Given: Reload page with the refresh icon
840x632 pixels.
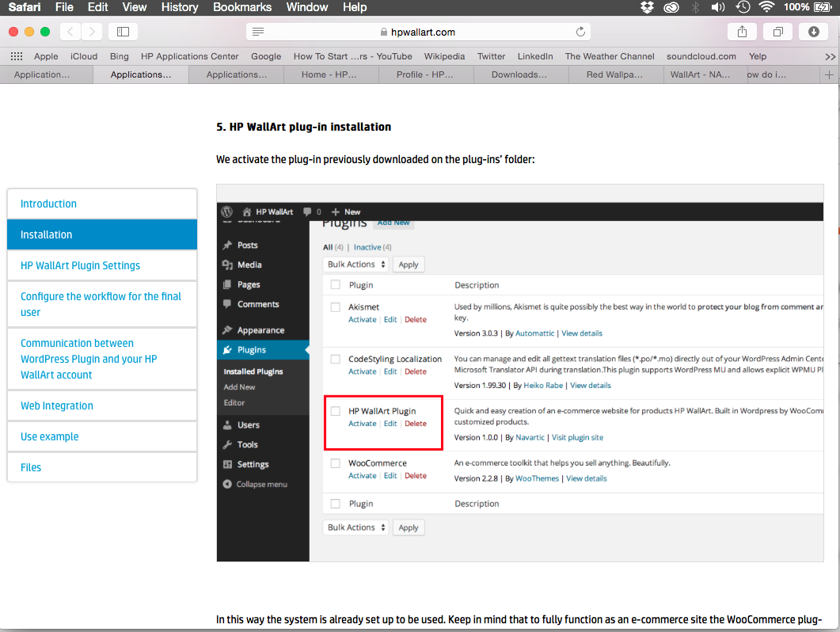Looking at the screenshot, I should [580, 32].
